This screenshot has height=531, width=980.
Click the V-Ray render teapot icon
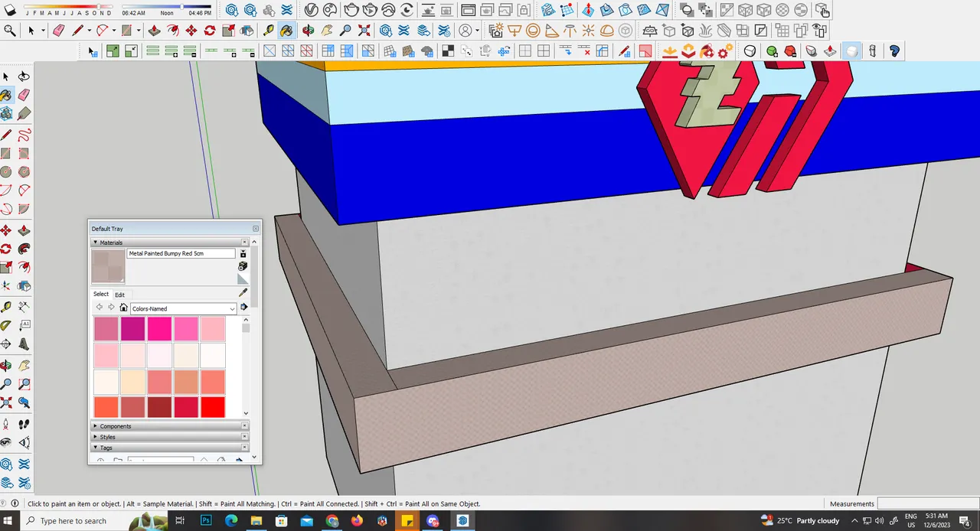coord(351,10)
